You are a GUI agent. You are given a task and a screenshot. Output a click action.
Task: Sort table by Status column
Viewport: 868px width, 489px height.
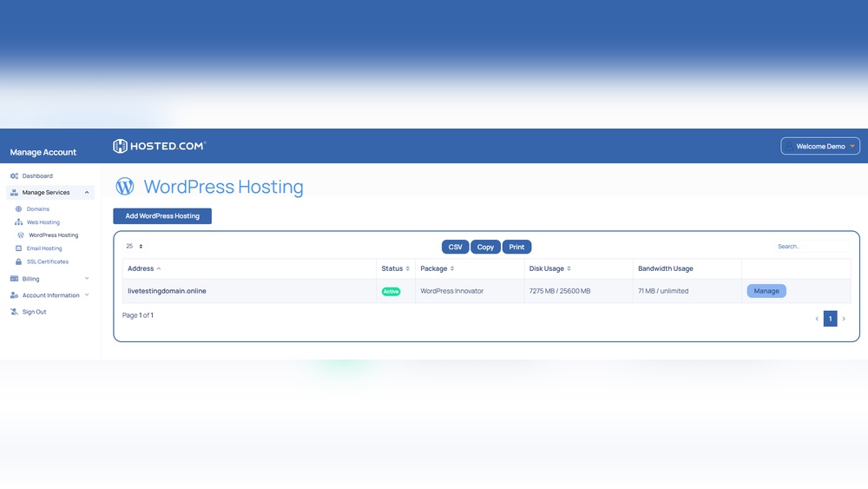pyautogui.click(x=395, y=268)
